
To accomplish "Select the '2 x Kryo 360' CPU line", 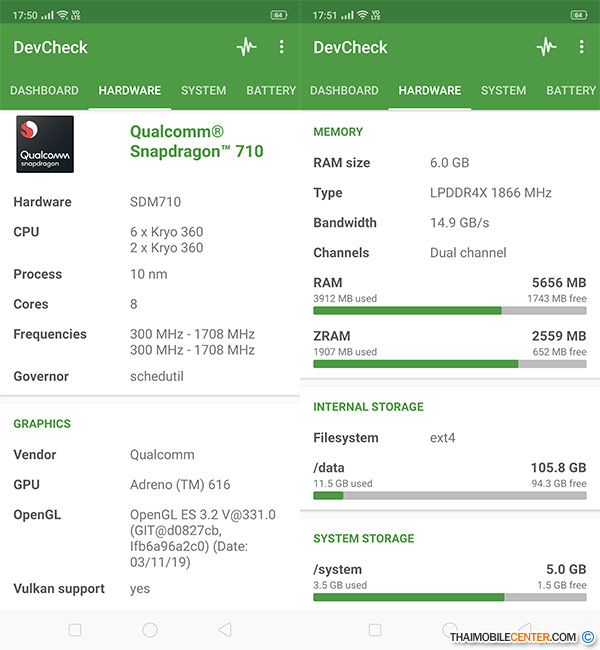I will (x=167, y=247).
